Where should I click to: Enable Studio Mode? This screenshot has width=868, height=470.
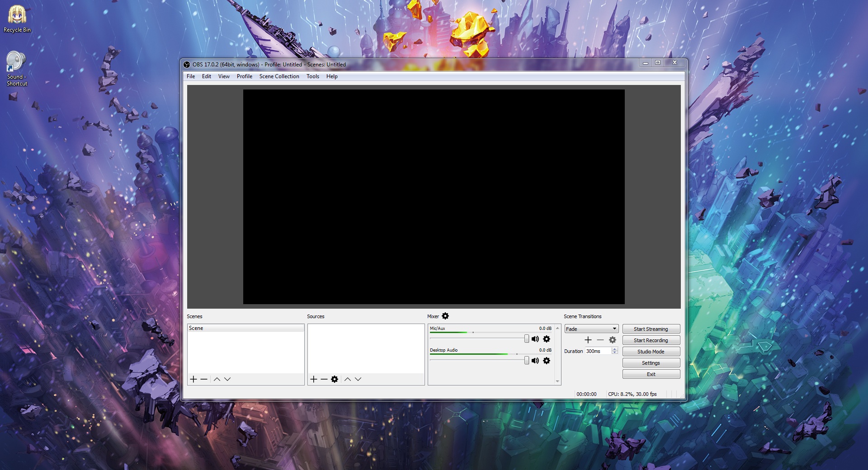click(x=651, y=352)
